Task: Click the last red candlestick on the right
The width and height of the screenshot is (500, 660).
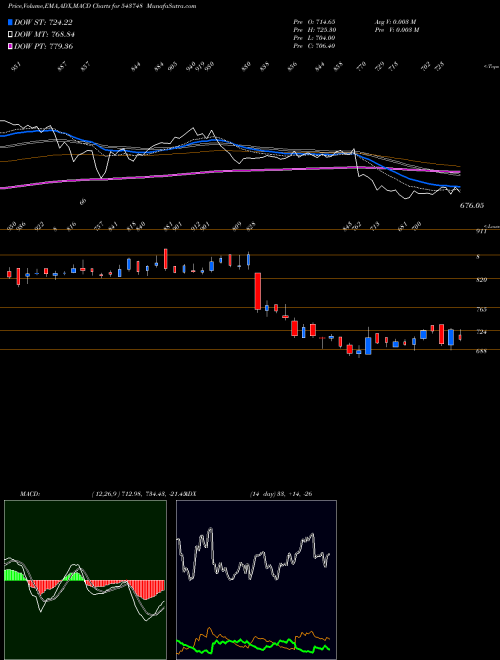Action: [x=460, y=337]
